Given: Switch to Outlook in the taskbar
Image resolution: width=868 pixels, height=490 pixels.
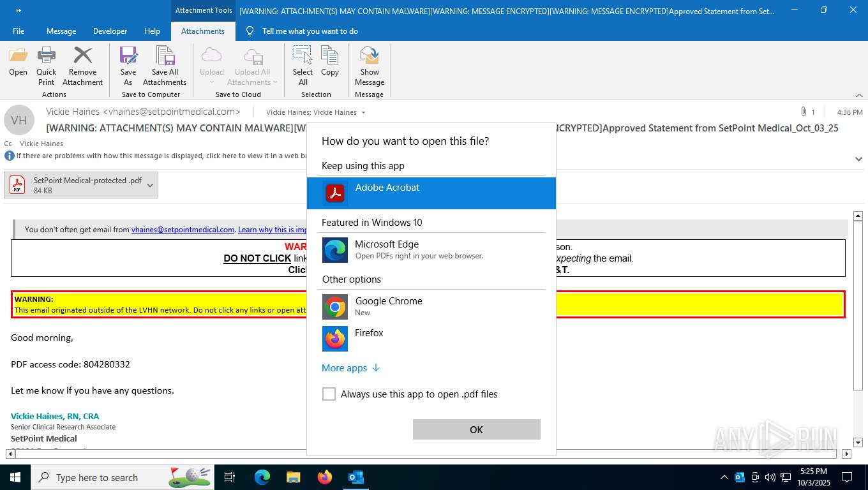Looking at the screenshot, I should 355,477.
